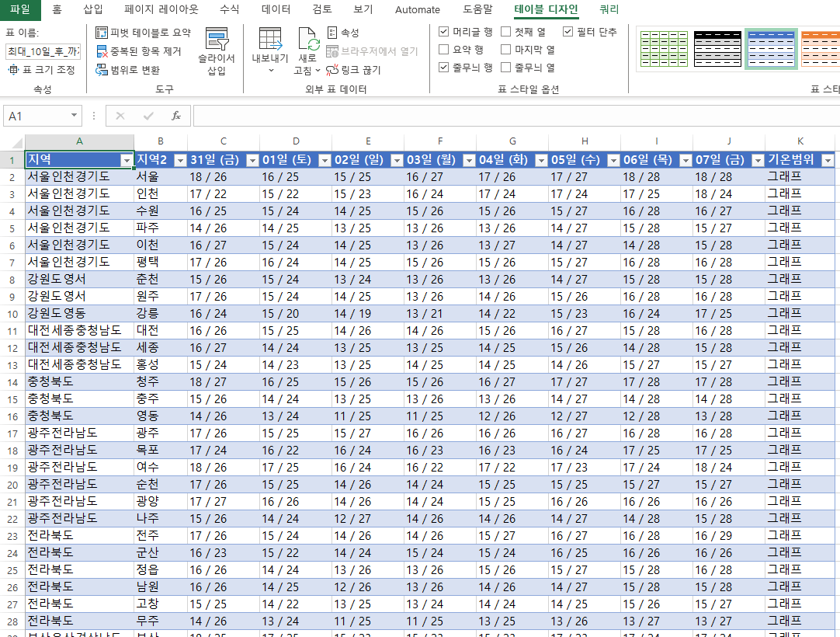Toggle the Total Row (요약 행) checkbox
Screen dimensions: 840x637
click(443, 50)
